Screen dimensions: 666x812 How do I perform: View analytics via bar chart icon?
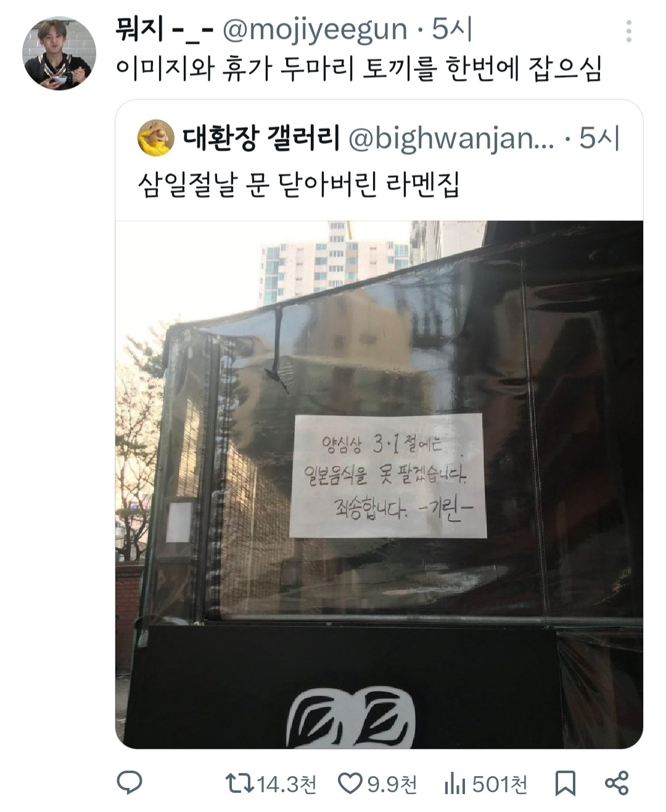pos(454,784)
